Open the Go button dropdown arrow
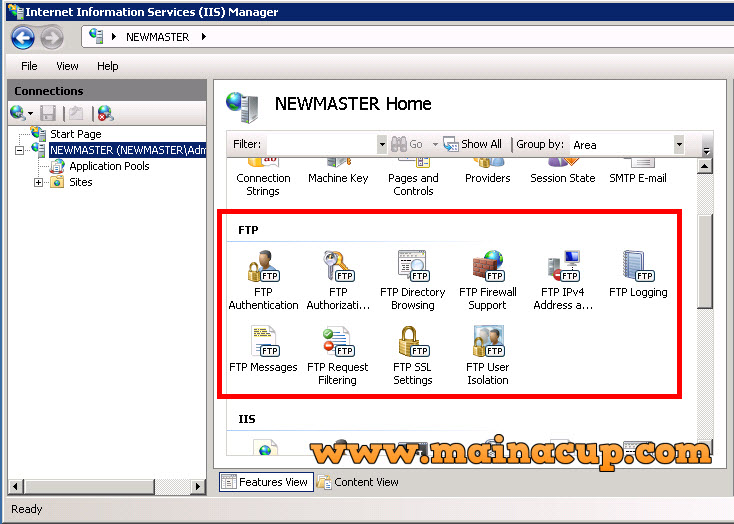 coord(435,144)
